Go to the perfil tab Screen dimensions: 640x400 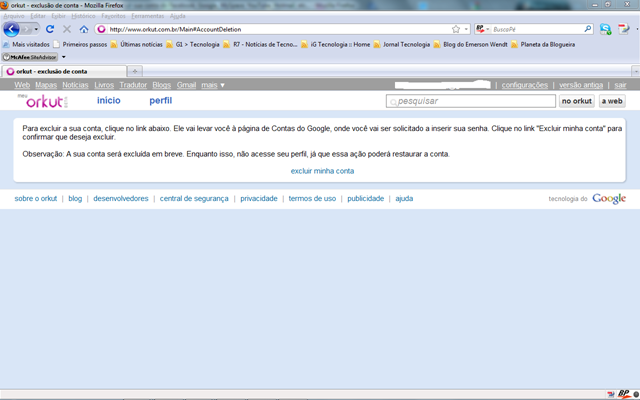160,100
